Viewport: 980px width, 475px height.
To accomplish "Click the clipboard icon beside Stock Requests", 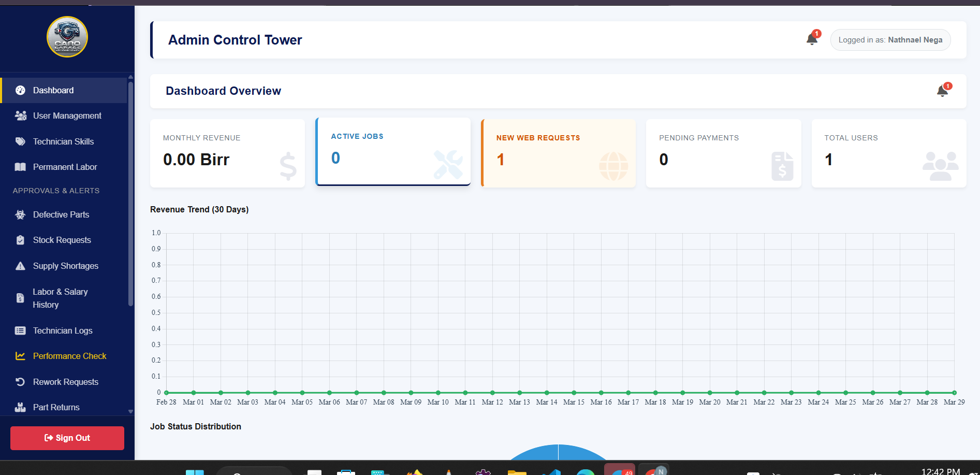I will 20,240.
